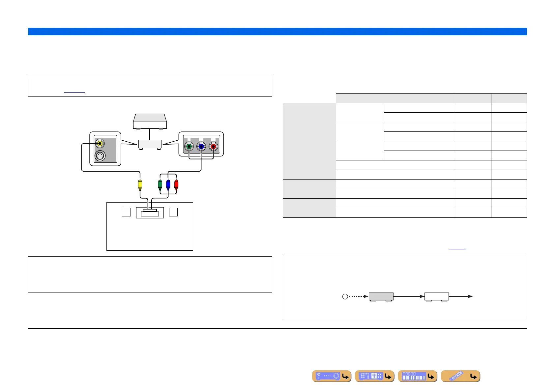
Task: Click the blue component video jack
Action: [x=201, y=147]
